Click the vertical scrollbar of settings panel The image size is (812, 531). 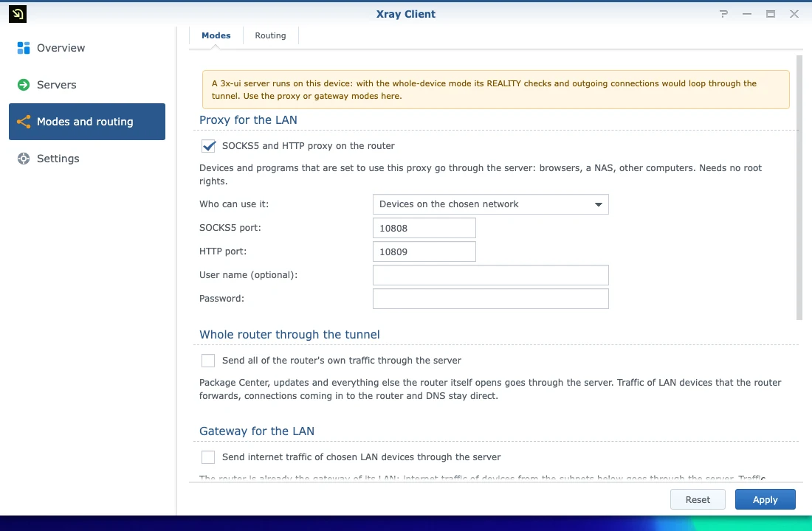pos(799,187)
